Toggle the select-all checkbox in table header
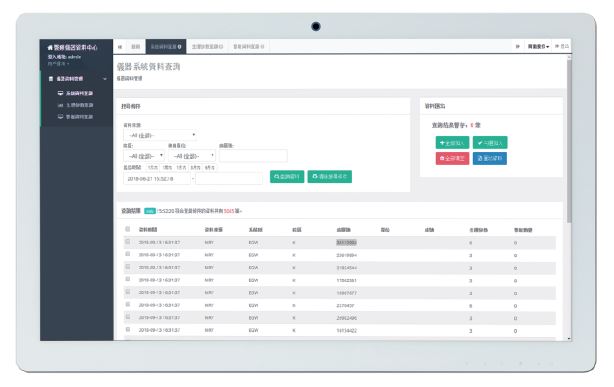 tap(127, 229)
